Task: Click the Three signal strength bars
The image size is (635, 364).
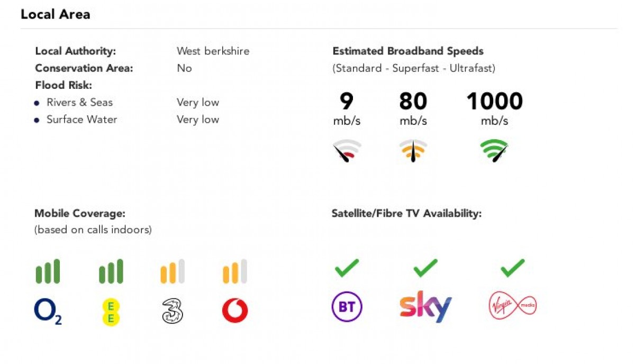Action: 173,271
